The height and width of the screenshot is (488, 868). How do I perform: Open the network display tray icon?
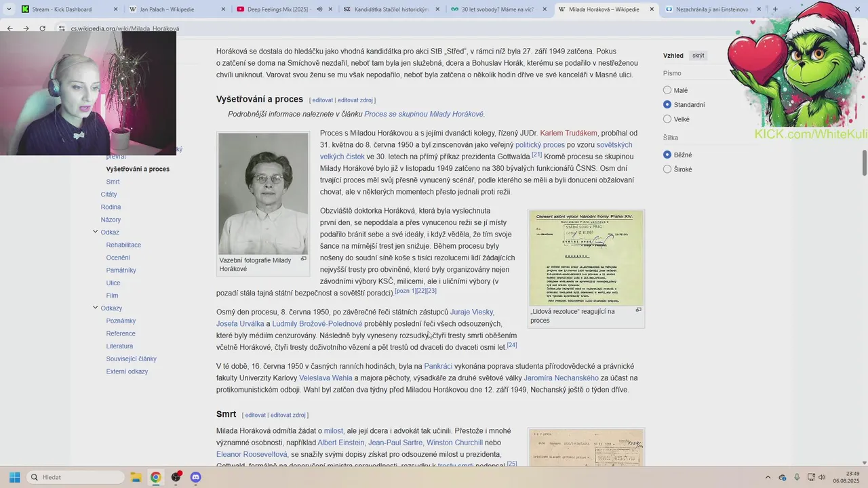click(x=810, y=477)
